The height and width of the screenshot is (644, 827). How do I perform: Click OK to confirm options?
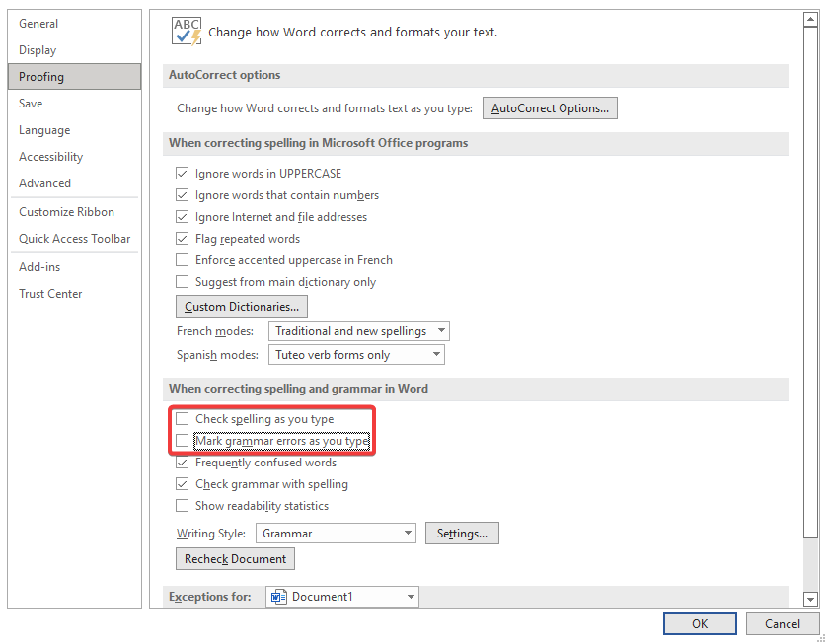click(x=700, y=623)
